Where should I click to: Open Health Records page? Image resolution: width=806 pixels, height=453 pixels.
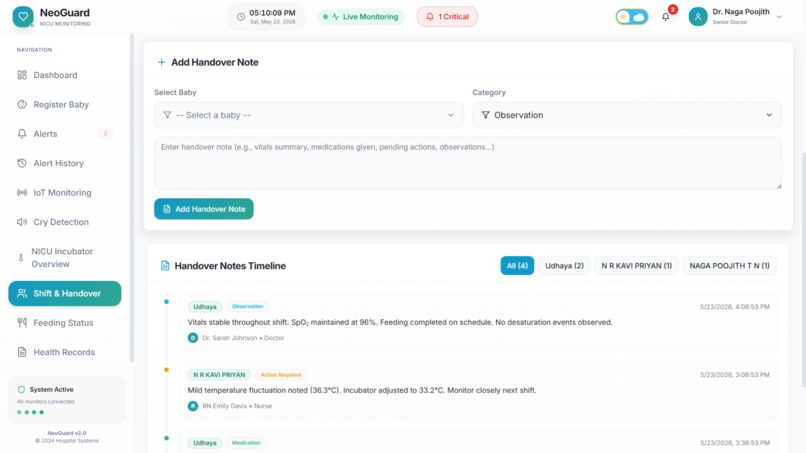(65, 352)
